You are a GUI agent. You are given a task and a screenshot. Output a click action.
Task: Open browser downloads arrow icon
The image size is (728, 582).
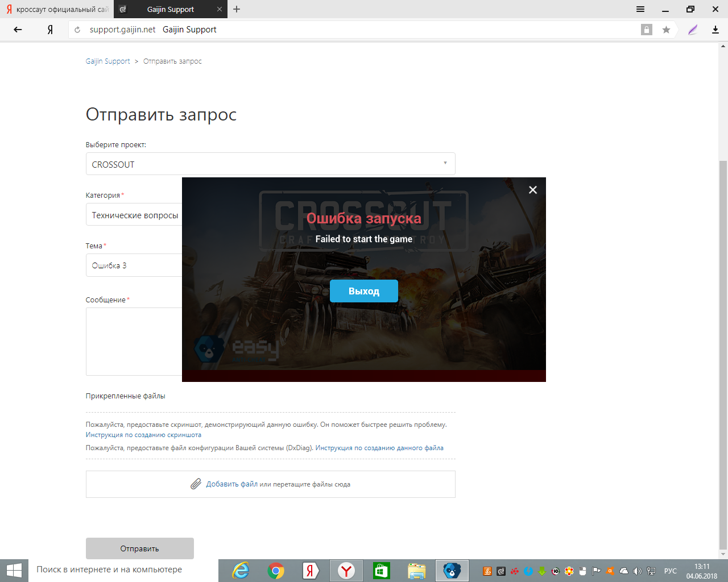pos(715,30)
